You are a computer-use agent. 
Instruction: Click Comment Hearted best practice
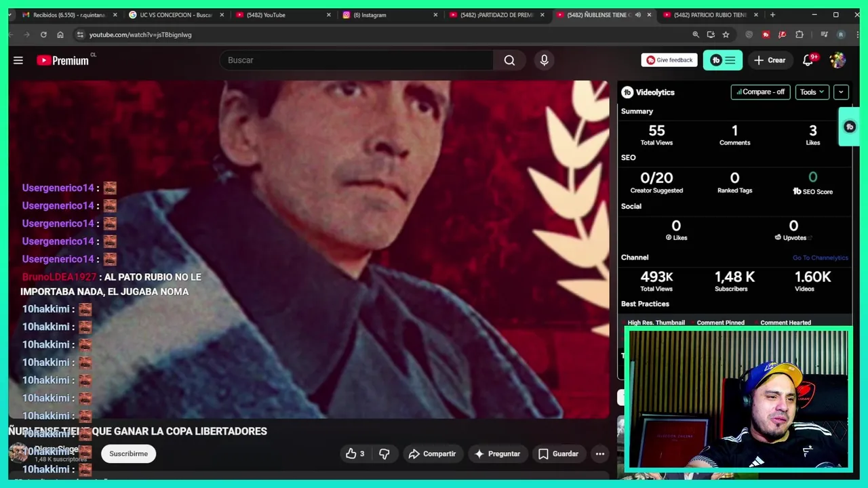click(x=785, y=323)
